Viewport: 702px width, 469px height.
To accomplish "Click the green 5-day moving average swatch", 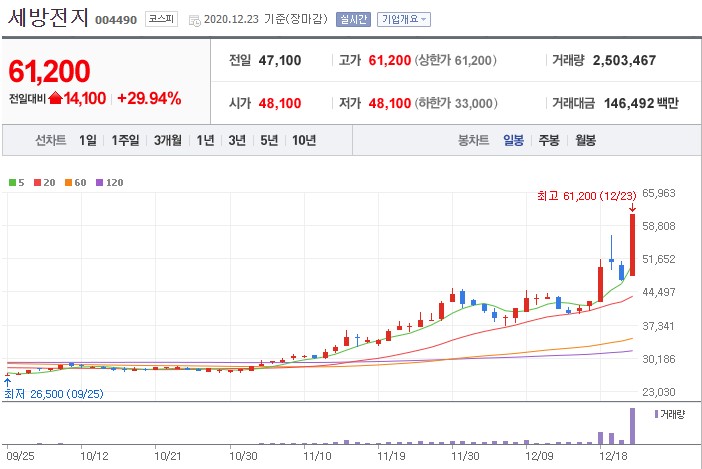I will click(13, 183).
